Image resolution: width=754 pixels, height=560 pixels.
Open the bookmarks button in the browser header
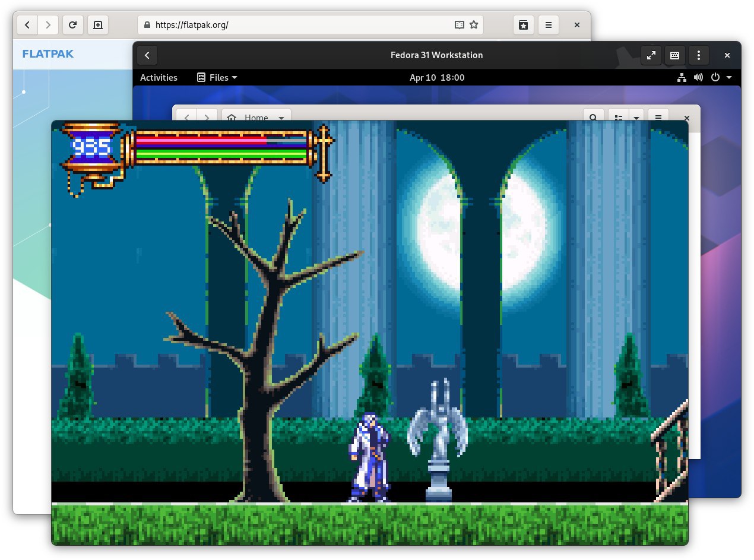coord(523,25)
